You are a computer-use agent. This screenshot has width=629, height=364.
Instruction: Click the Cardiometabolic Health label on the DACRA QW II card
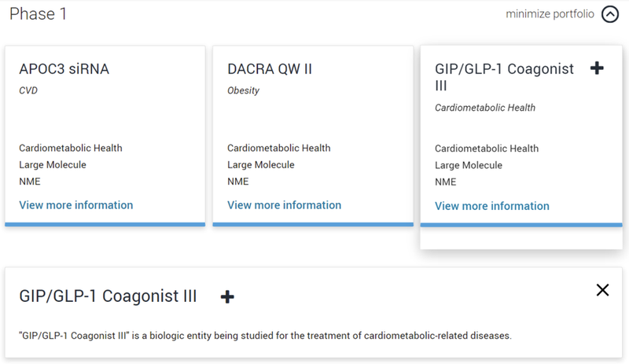pos(279,148)
